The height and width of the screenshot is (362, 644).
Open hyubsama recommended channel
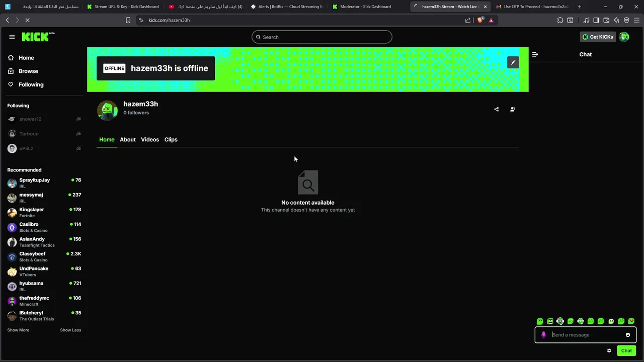click(x=44, y=286)
